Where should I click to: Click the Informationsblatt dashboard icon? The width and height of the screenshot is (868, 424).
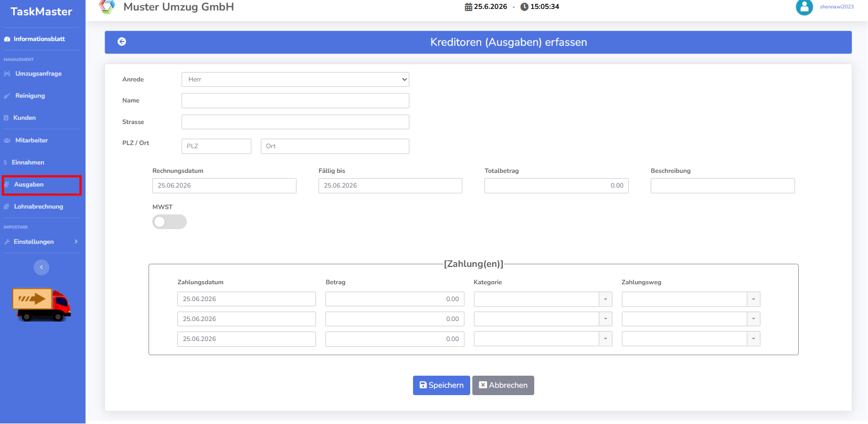tap(7, 39)
